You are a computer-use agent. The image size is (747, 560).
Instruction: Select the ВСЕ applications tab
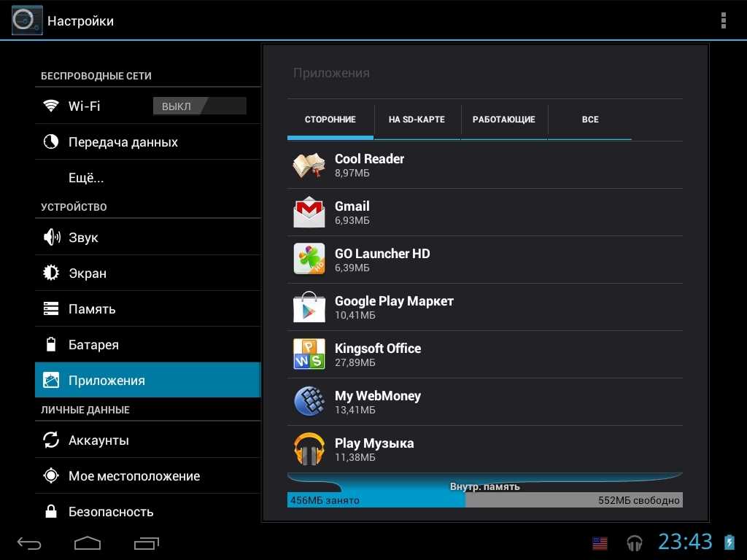[x=590, y=120]
